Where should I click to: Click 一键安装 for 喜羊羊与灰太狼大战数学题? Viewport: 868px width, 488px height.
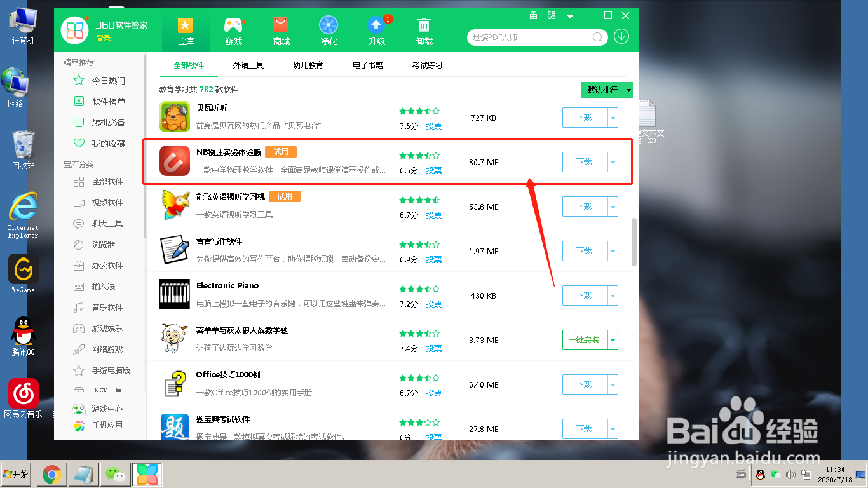pos(585,340)
